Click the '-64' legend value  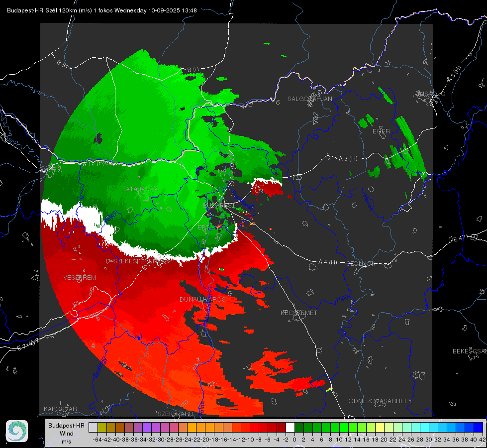pyautogui.click(x=97, y=440)
